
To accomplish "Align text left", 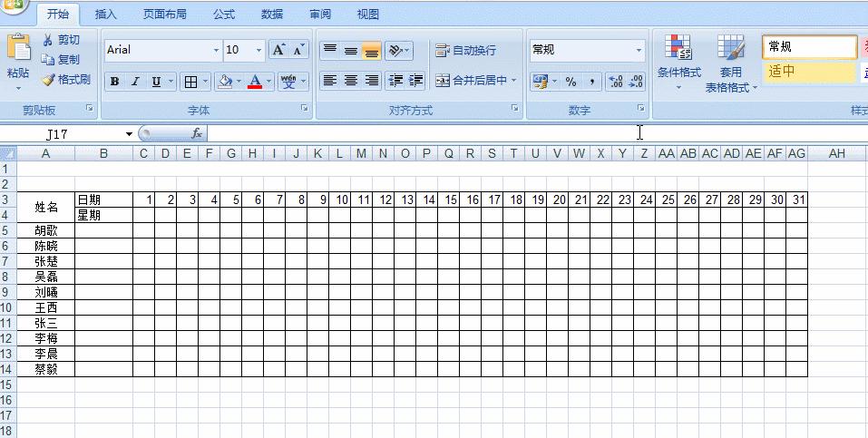I will 330,81.
